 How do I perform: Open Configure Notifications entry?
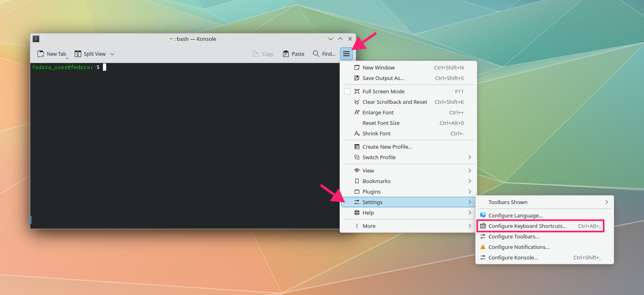point(545,247)
